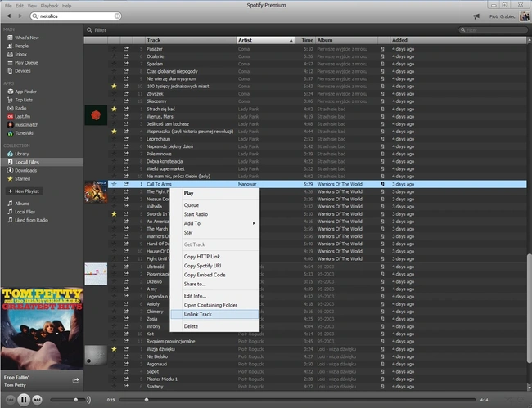
Task: Sort by Album column header
Action: tap(346, 40)
